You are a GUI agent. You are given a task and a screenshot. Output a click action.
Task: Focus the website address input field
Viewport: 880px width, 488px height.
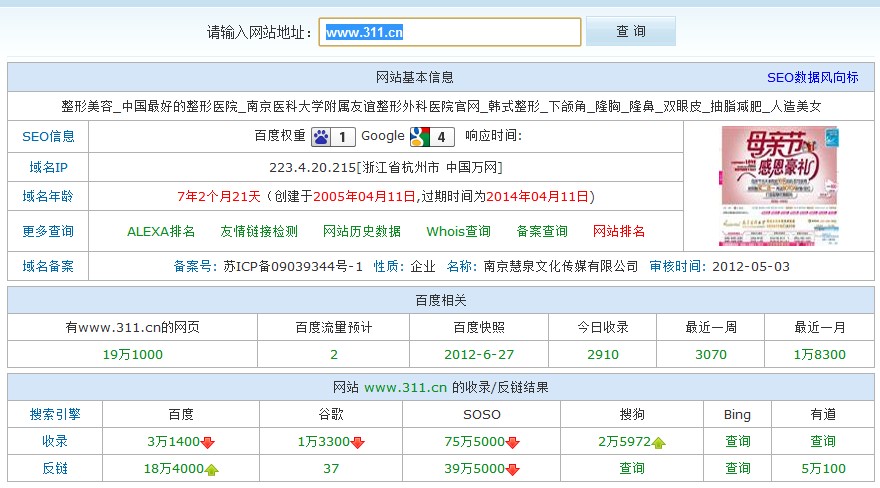[450, 32]
